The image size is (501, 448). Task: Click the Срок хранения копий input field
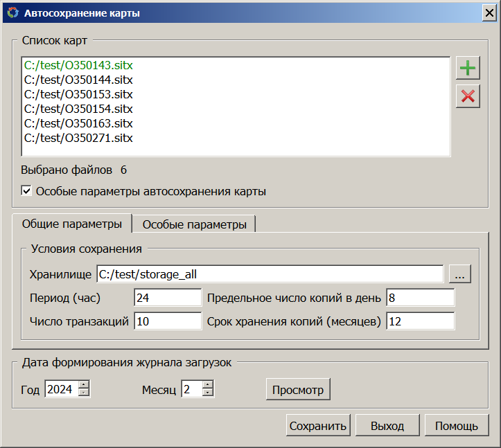tap(420, 321)
